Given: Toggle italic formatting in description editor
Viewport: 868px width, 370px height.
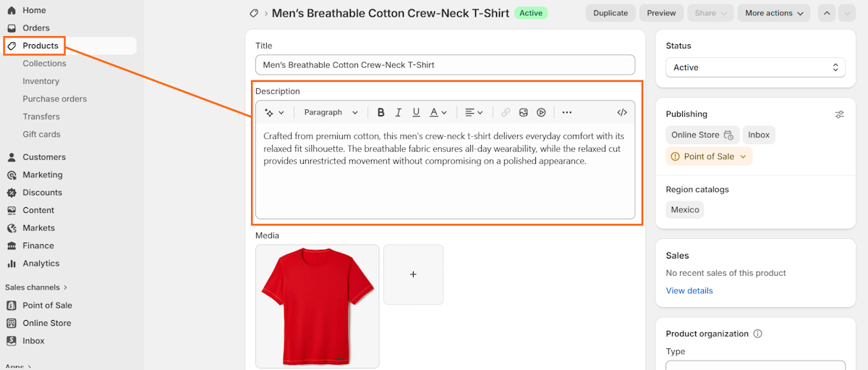Looking at the screenshot, I should pos(399,112).
